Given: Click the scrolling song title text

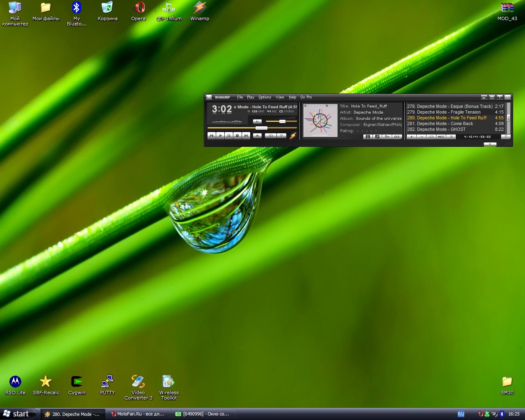Looking at the screenshot, I should pyautogui.click(x=265, y=107).
